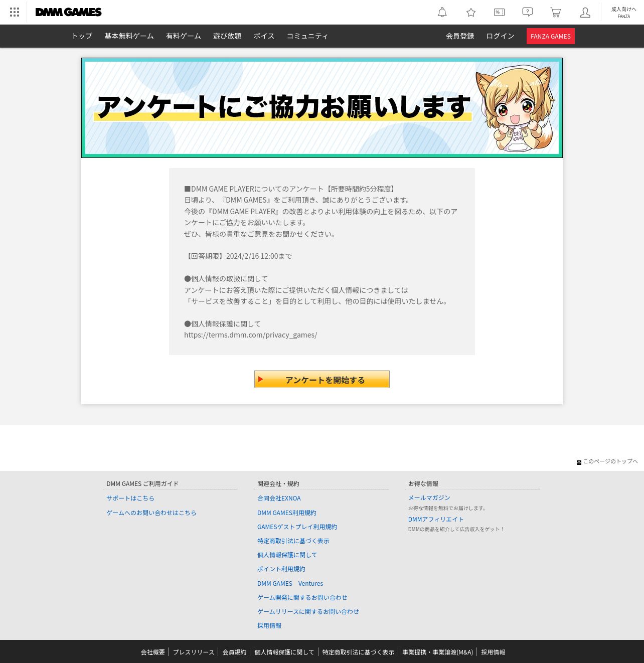The height and width of the screenshot is (663, 644).
Task: Open ゲームリリースに関するお問い合わせ link
Action: (x=308, y=611)
